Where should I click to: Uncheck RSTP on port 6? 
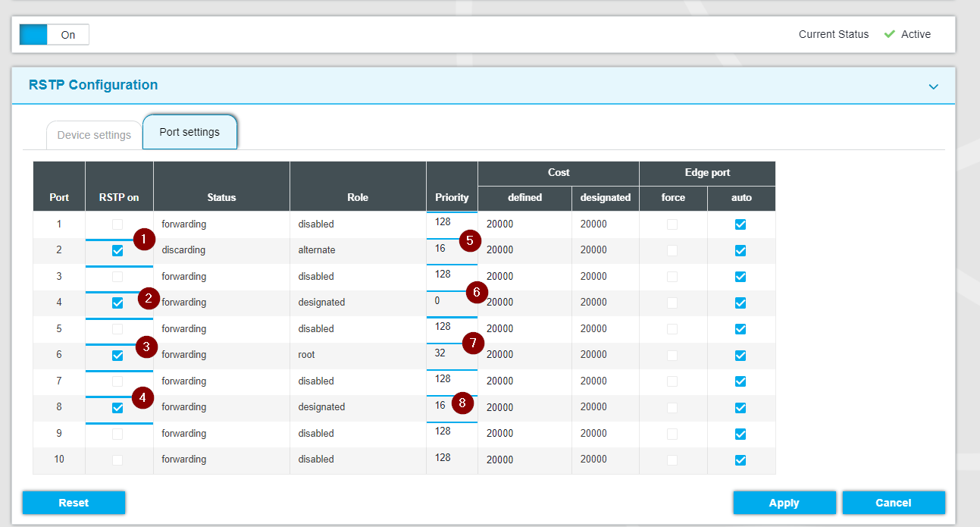[117, 356]
